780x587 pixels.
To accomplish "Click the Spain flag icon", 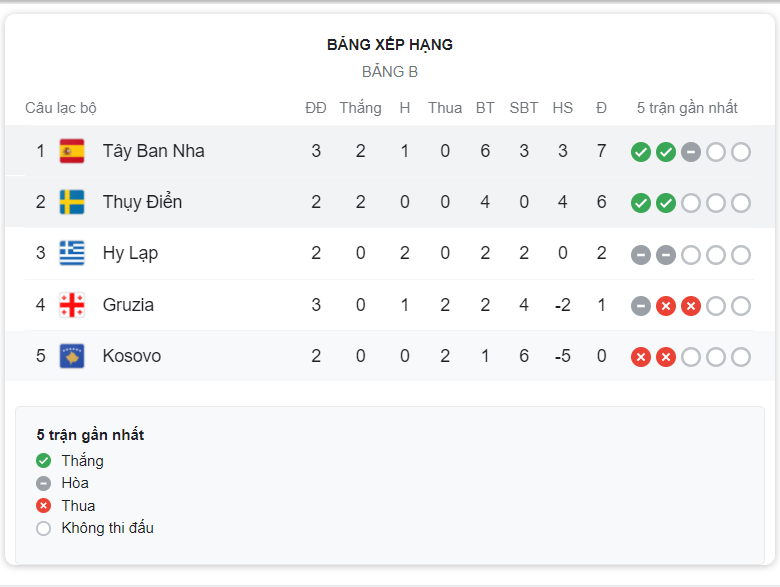I will tap(72, 151).
